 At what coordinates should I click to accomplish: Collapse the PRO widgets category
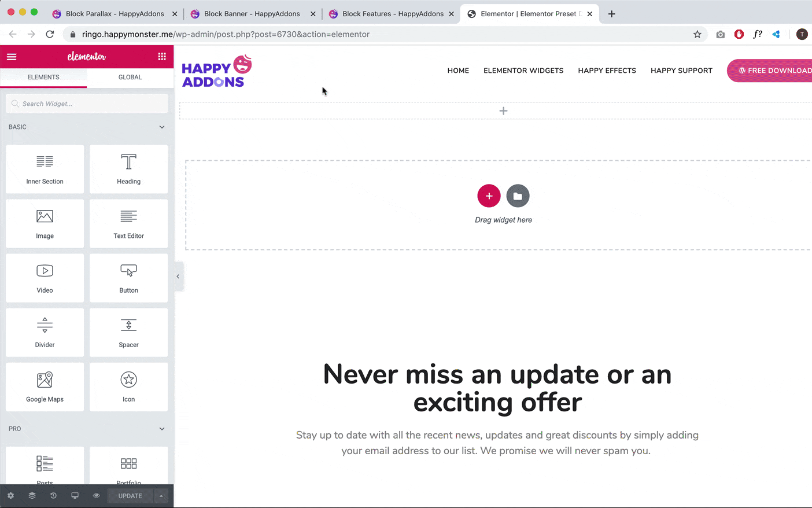[162, 429]
